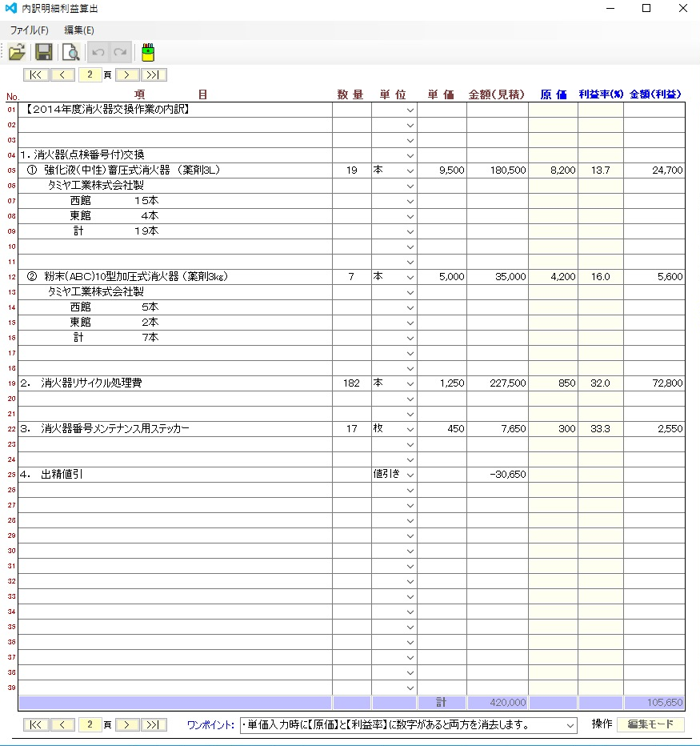Click page number field at bottom
The height and width of the screenshot is (746, 700).
pos(90,724)
